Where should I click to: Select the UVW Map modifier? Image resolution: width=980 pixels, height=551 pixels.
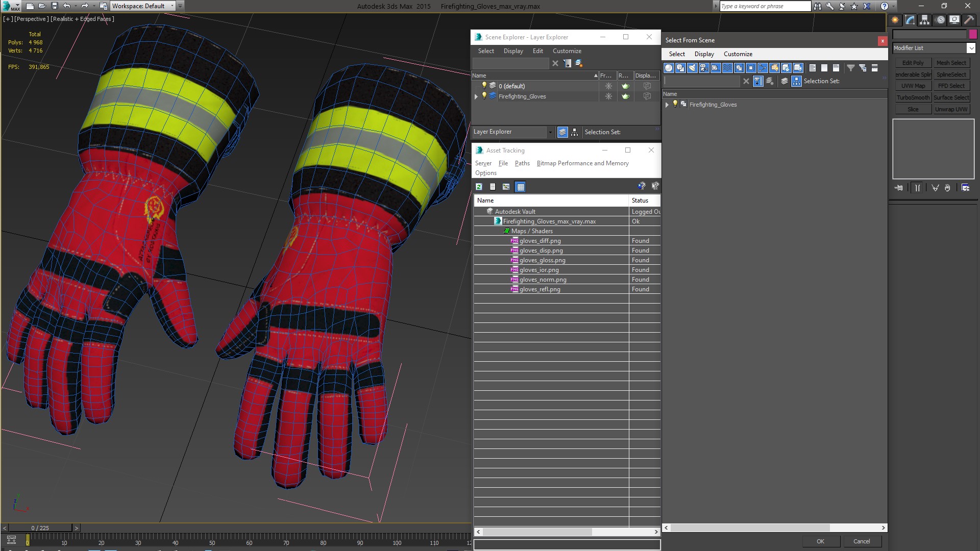[x=913, y=85]
